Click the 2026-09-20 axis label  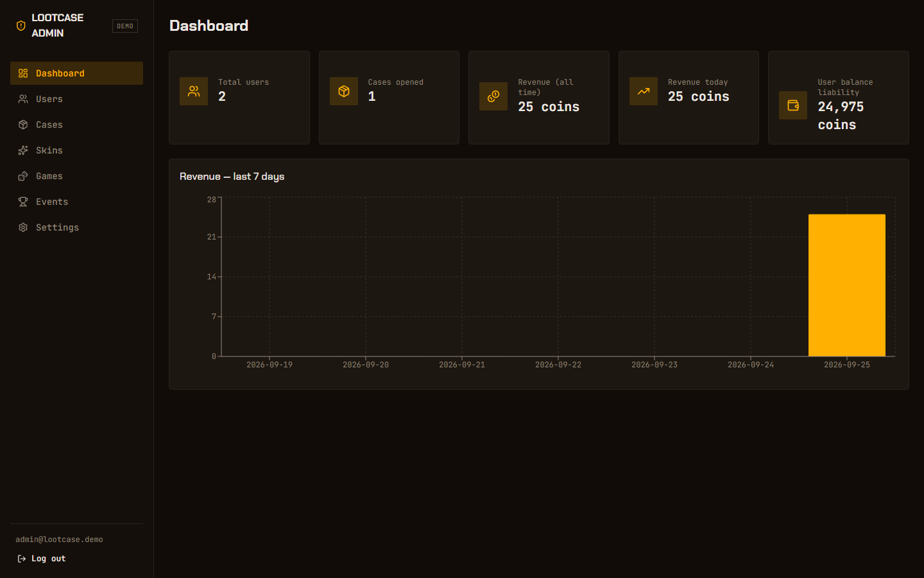point(366,365)
